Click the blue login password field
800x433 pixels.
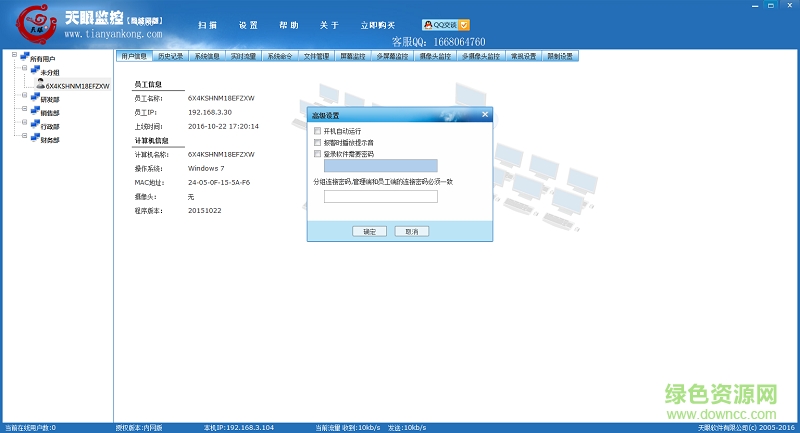tap(381, 165)
